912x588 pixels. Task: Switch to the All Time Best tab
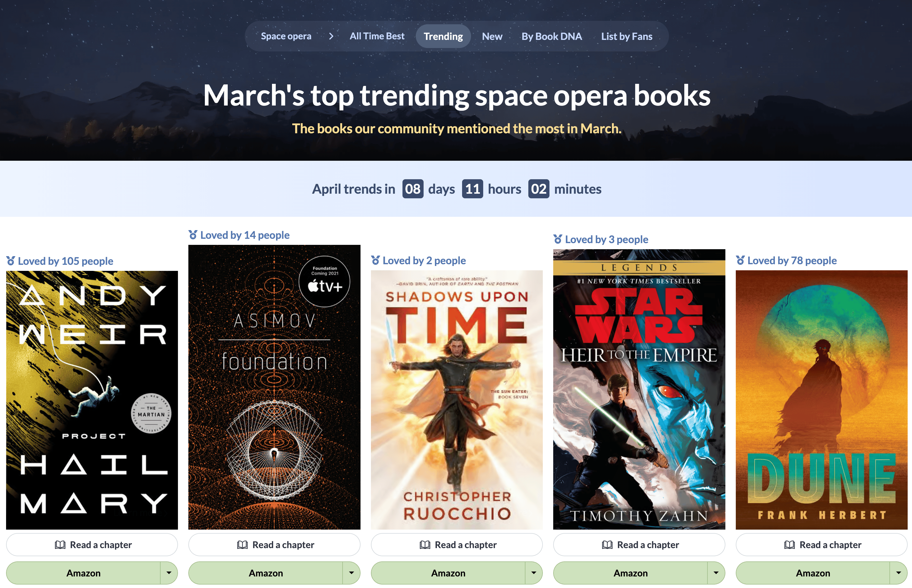(377, 36)
